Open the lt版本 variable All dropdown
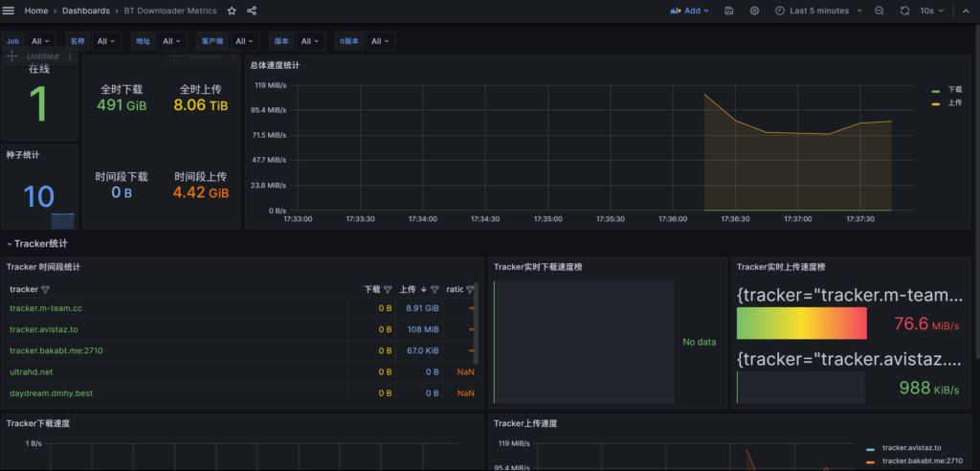Screen dimensions: 980x471 pyautogui.click(x=380, y=41)
